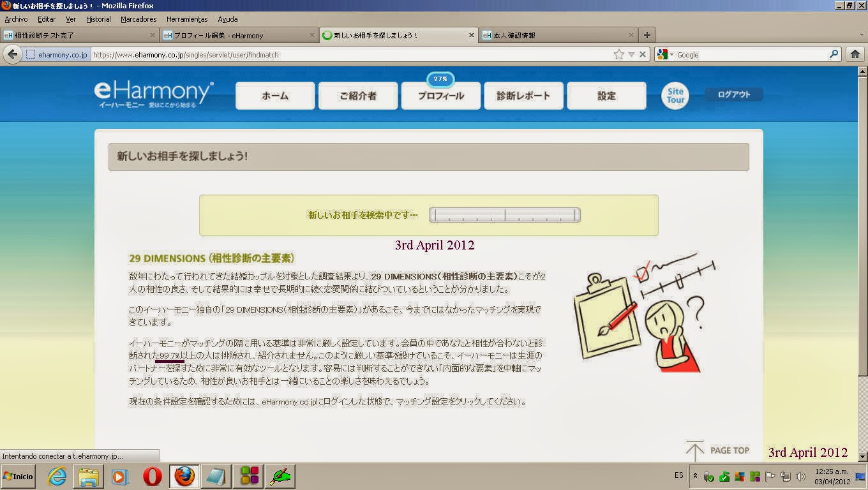Click the eHarmony logo
The width and height of the screenshot is (868, 490).
[x=153, y=93]
